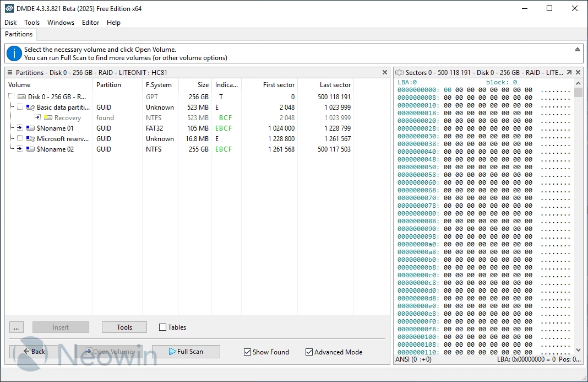Image resolution: width=588 pixels, height=382 pixels.
Task: Click the Partition column header
Action: point(117,85)
